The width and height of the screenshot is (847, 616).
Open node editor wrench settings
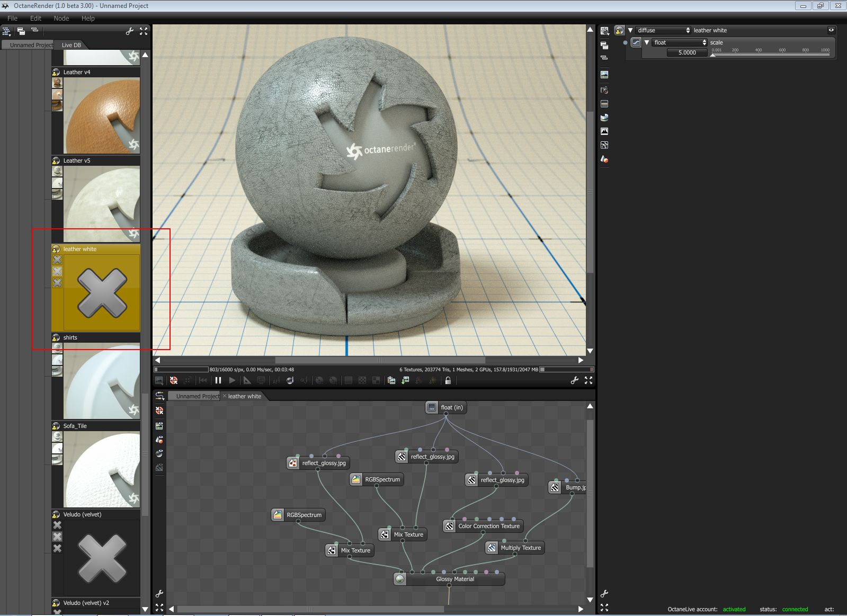click(x=159, y=594)
